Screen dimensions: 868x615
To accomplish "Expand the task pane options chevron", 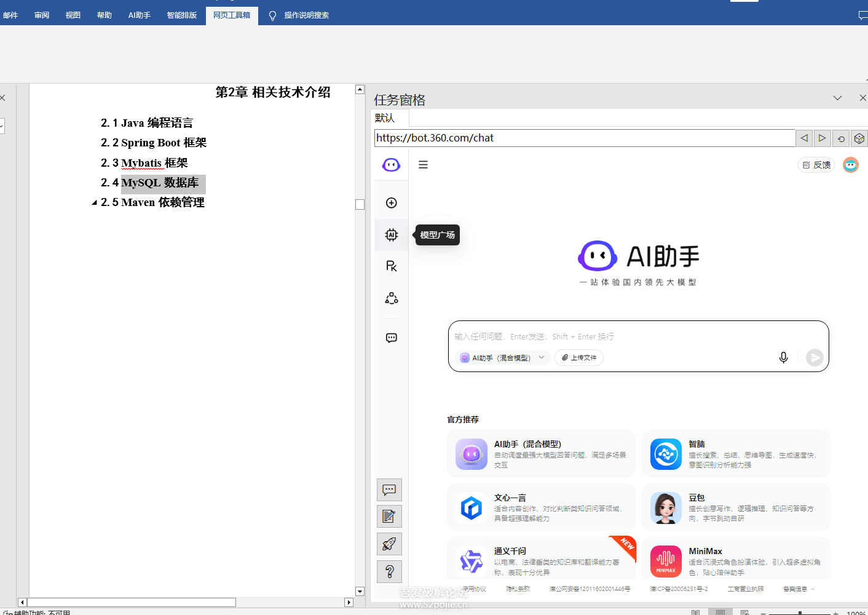I will pos(837,98).
